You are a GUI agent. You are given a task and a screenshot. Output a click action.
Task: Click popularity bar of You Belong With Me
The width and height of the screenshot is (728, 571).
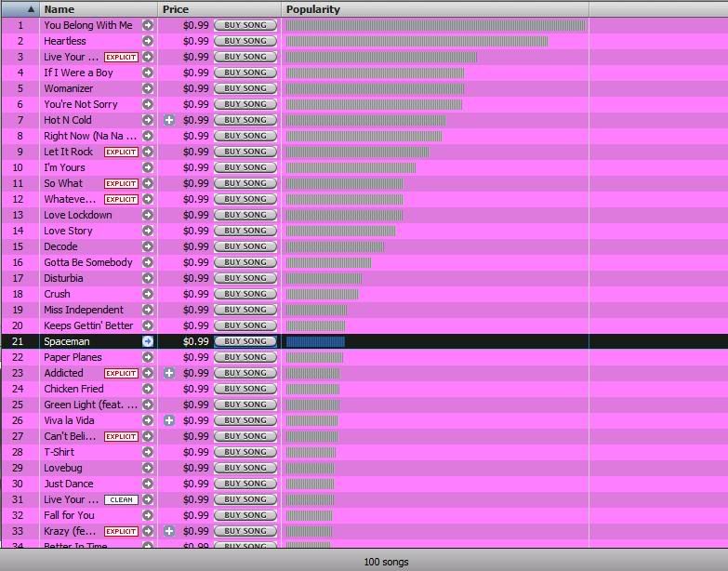click(435, 25)
